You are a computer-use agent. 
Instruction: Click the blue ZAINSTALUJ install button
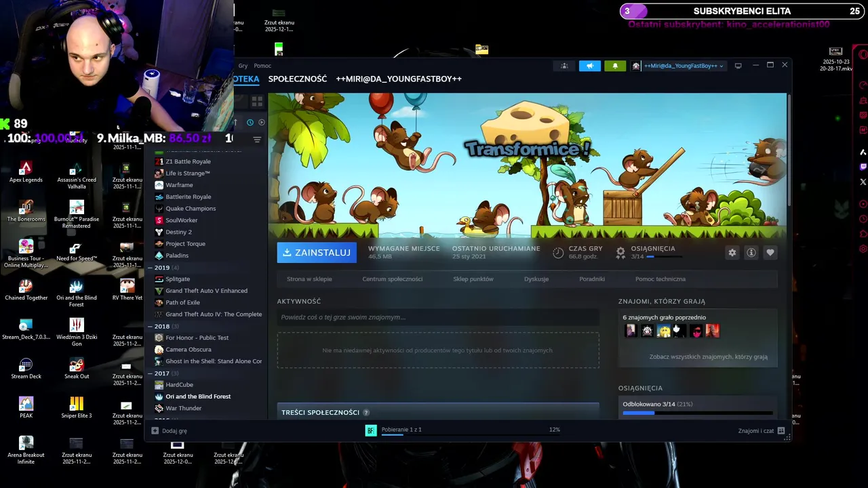(x=317, y=252)
